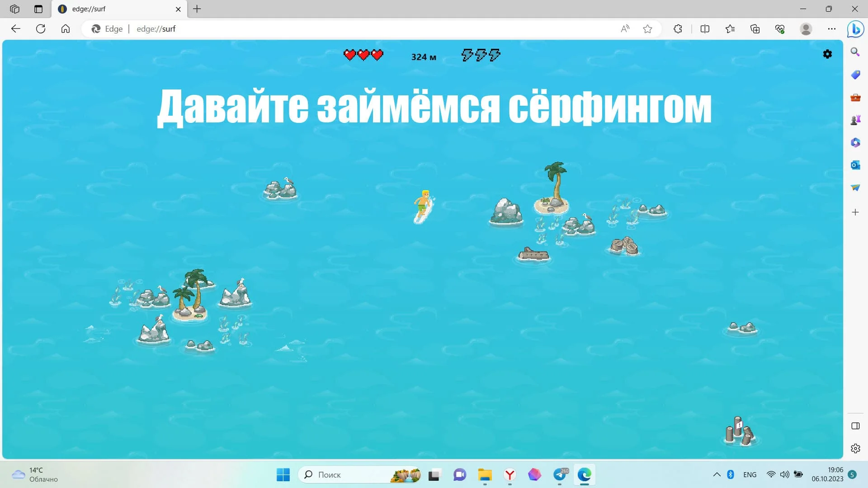Open the Extensions puzzle icon
Screen dimensions: 868x488
pyautogui.click(x=678, y=29)
